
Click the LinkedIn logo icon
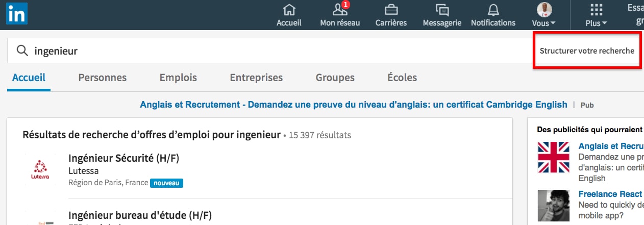(17, 13)
